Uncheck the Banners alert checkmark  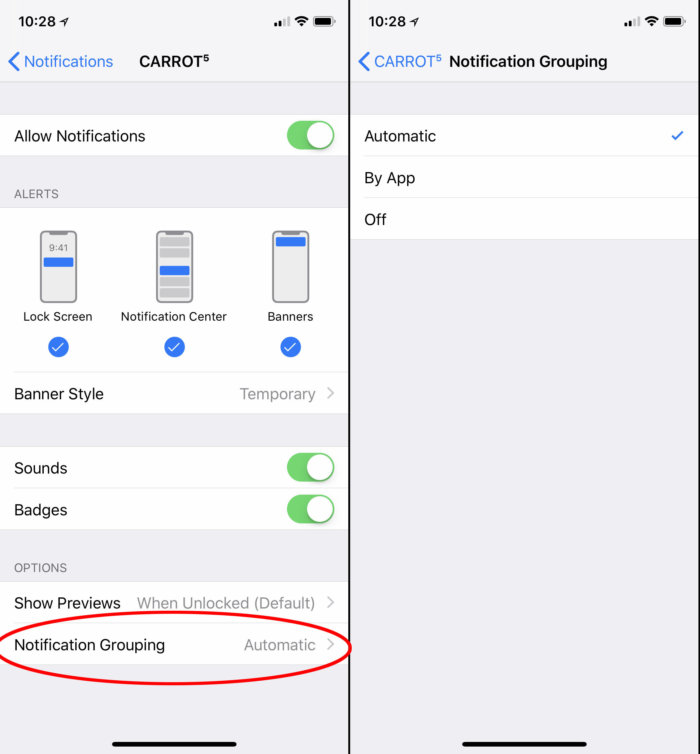pos(290,347)
